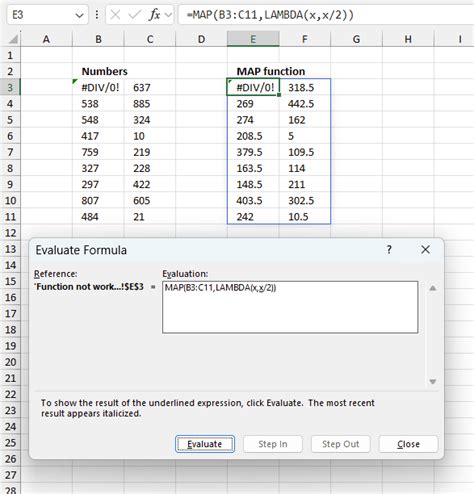Image resolution: width=474 pixels, height=494 pixels.
Task: Select all cells with the corner triangle
Action: pos(13,39)
